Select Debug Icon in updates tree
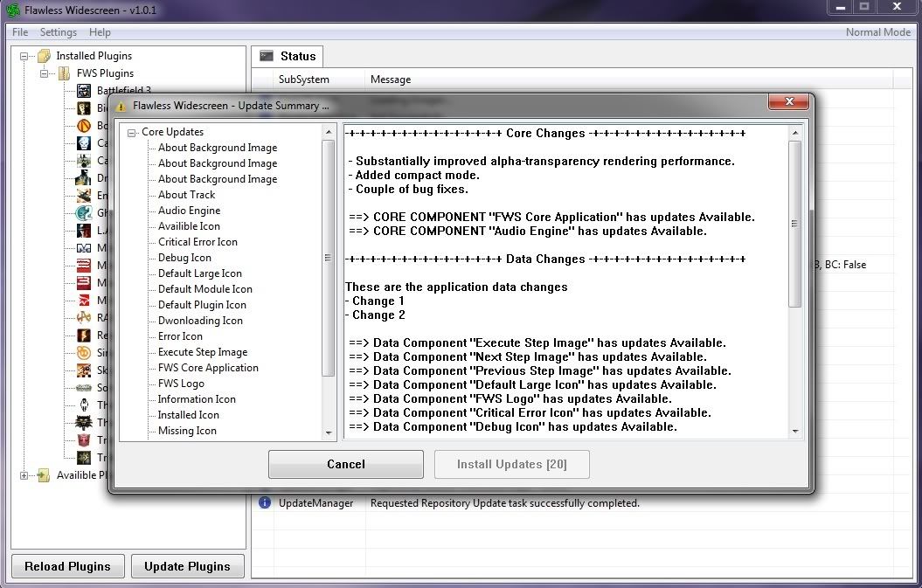Viewport: 922px width, 588px height. (184, 258)
